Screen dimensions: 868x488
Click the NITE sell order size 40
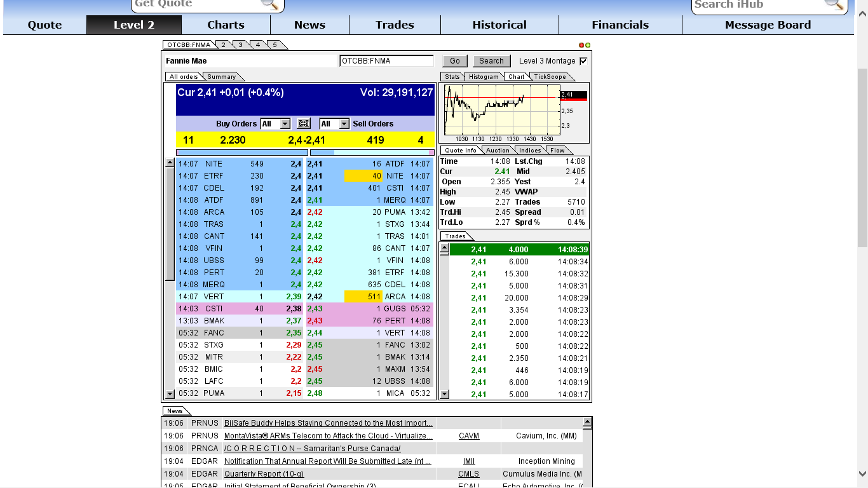(363, 176)
